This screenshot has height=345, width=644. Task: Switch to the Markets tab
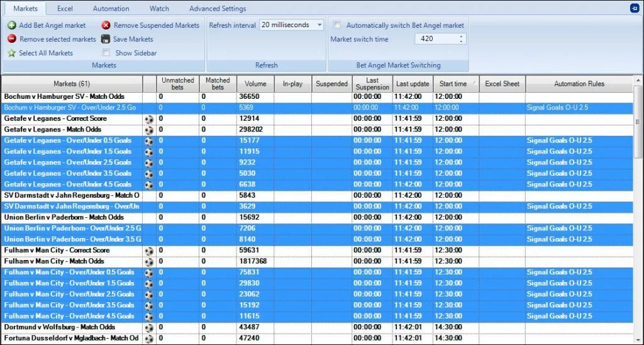click(25, 8)
